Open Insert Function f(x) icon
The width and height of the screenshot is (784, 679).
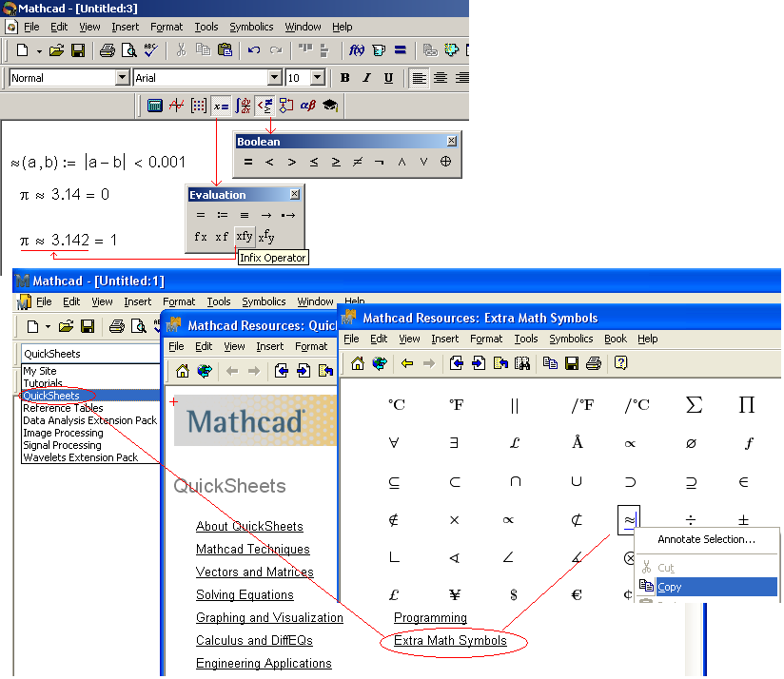point(357,50)
